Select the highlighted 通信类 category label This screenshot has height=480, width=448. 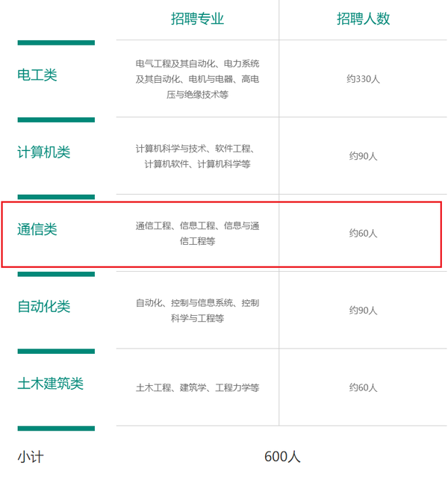37,229
